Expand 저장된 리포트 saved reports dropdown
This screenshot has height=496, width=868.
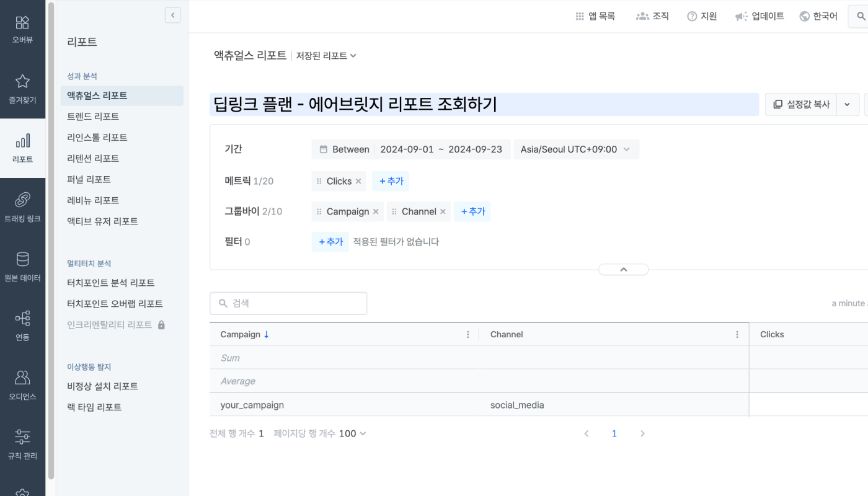coord(326,55)
